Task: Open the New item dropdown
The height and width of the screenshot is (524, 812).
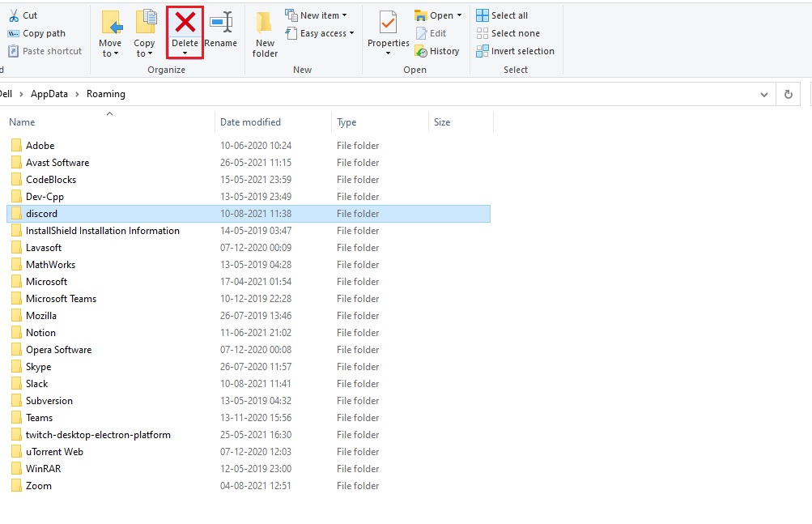Action: 316,15
